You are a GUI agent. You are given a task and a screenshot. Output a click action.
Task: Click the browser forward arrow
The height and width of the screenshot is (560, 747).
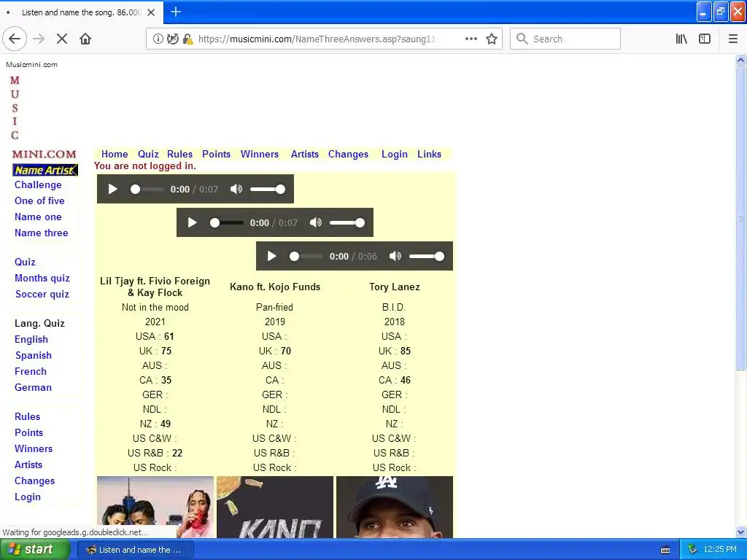(x=39, y=39)
